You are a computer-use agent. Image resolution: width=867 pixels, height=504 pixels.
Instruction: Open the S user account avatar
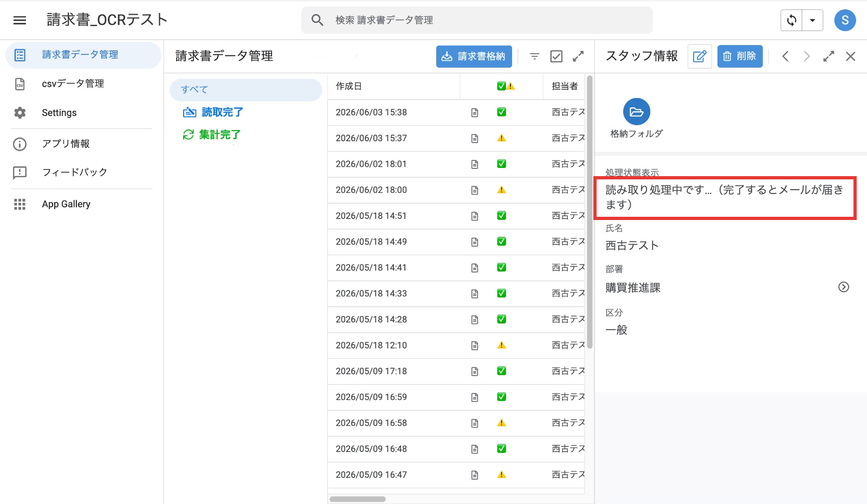[845, 21]
